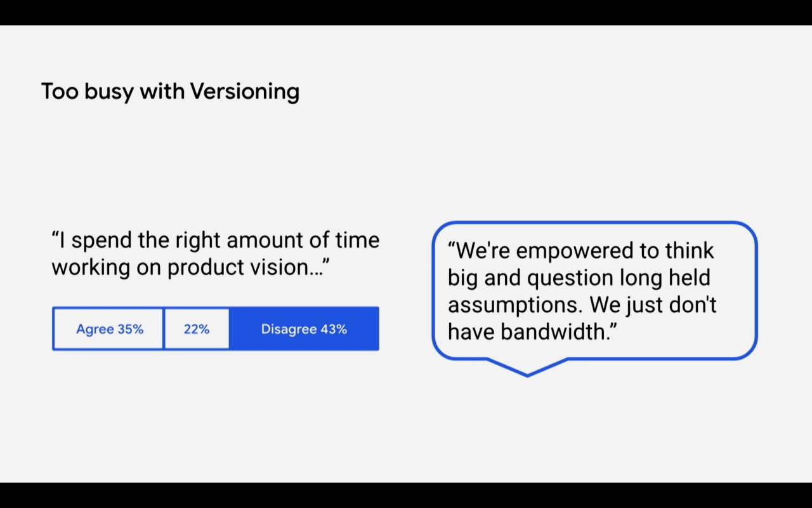812x508 pixels.
Task: Click the phrase "We just don't" in the bubble
Action: point(653,305)
